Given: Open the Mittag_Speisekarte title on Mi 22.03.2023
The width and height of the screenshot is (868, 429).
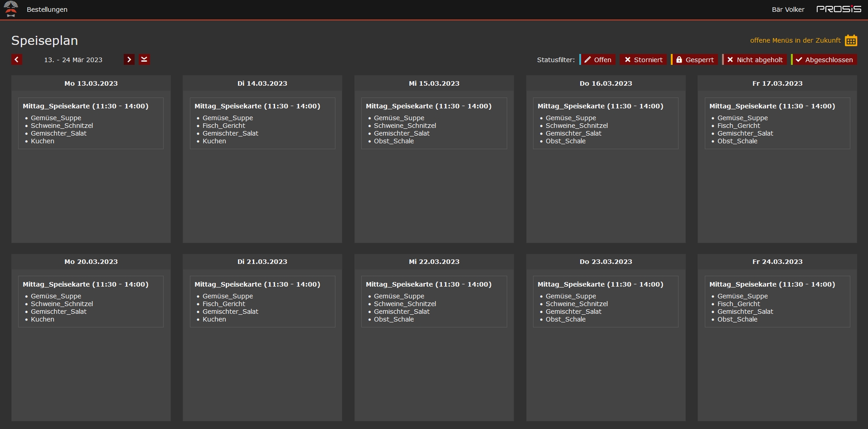Looking at the screenshot, I should tap(429, 284).
